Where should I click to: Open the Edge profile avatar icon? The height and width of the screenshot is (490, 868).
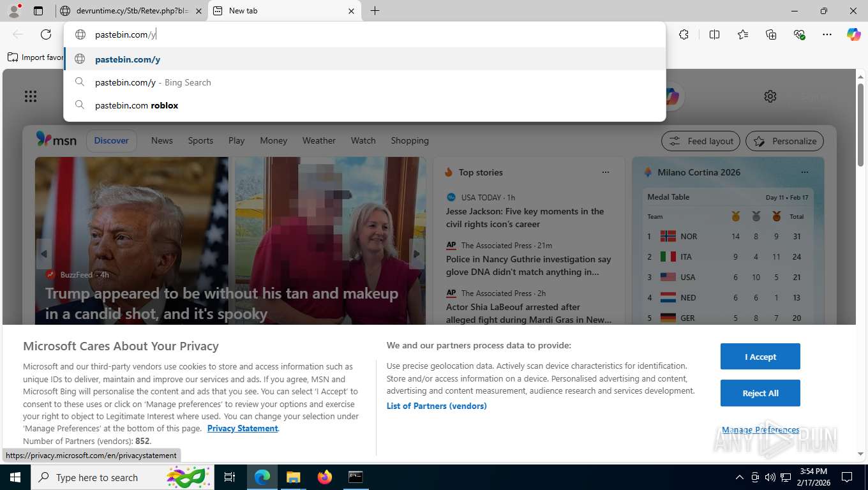click(x=14, y=11)
